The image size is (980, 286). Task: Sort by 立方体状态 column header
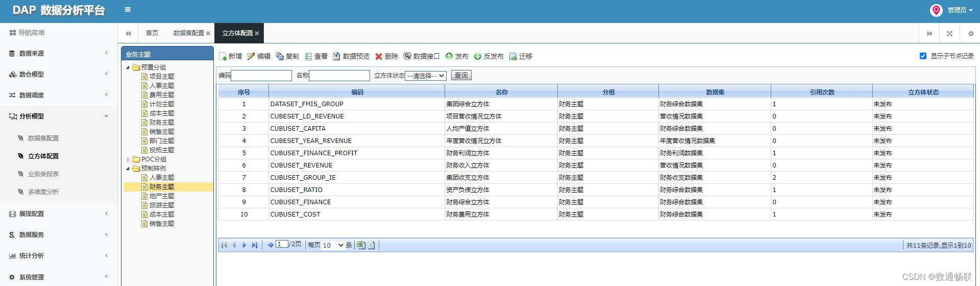(x=923, y=92)
